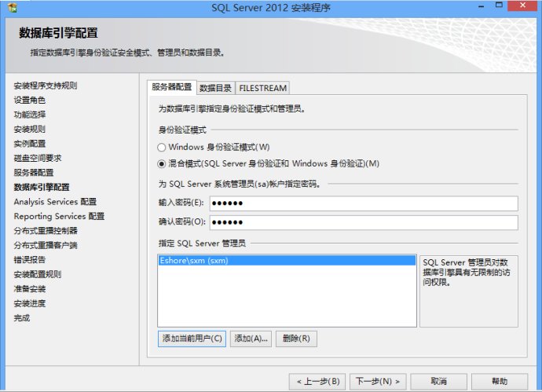Click 添加当前用户 button
Image resolution: width=542 pixels, height=392 pixels.
192,339
